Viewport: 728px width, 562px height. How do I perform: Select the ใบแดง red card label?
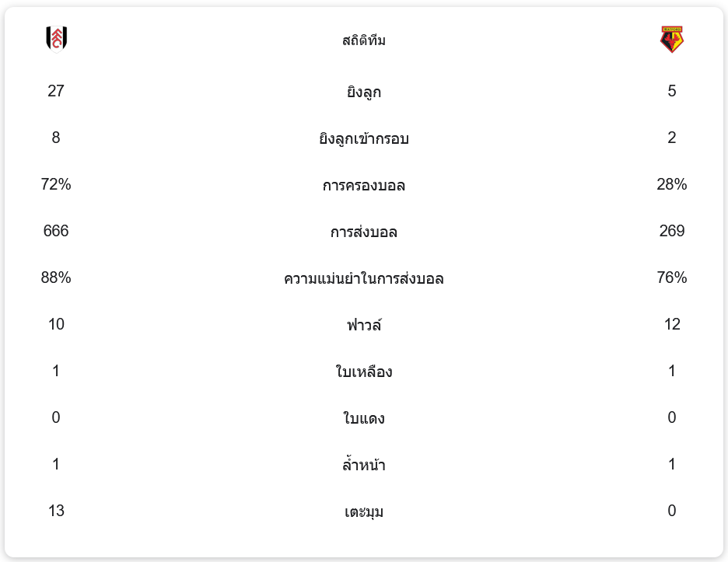pyautogui.click(x=364, y=419)
